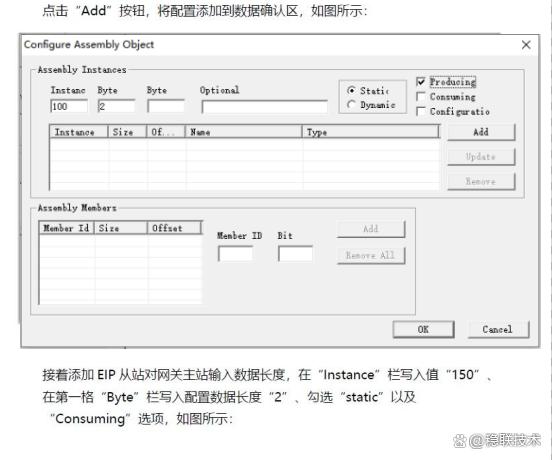Close the Configure Assembly Object dialog
552x460 pixels.
(526, 45)
